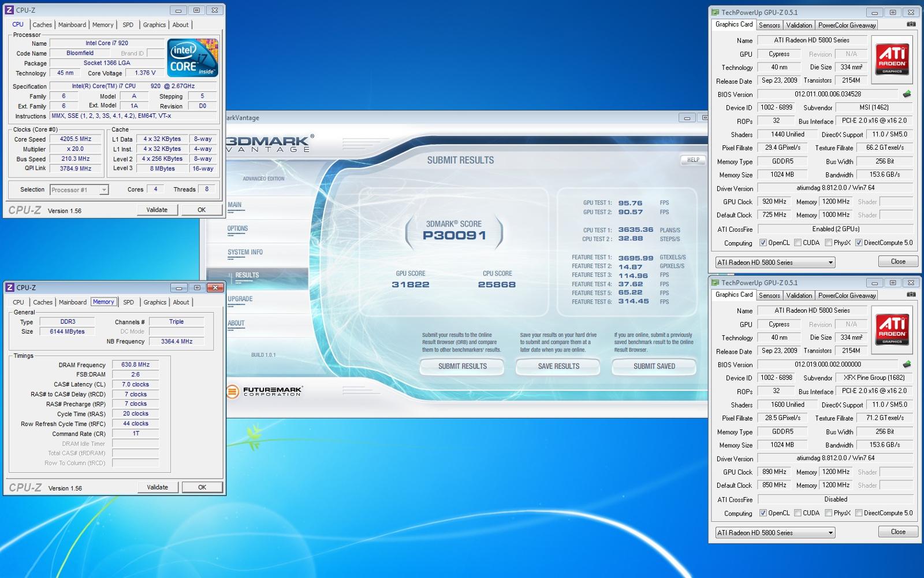Click Close button in top GPU-Z window
Screen dimensions: 924x578
(898, 262)
